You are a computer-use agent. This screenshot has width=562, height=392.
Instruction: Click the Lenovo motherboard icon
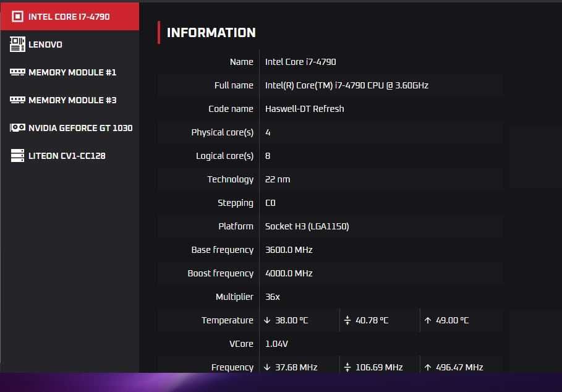coord(17,45)
